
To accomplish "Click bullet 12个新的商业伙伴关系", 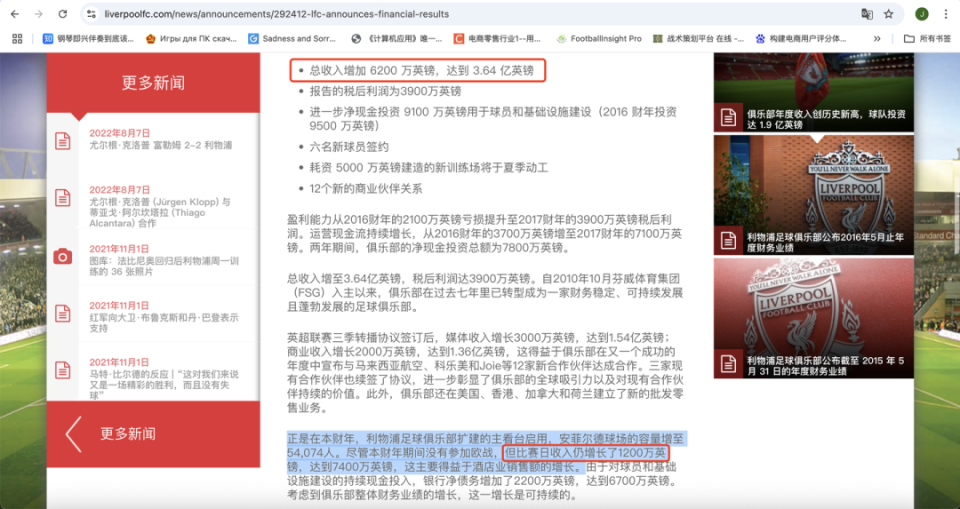I will point(366,189).
